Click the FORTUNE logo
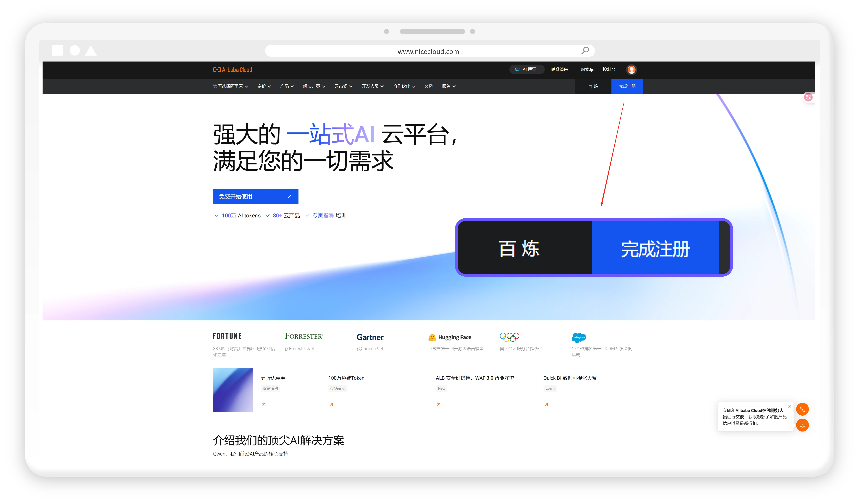The image size is (859, 504). [227, 336]
